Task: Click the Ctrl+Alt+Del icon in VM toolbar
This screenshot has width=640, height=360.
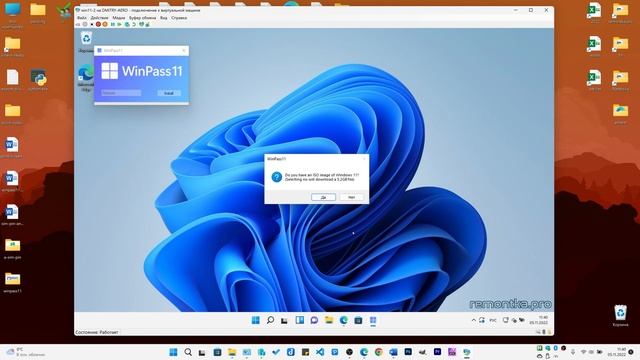Action: [78, 24]
